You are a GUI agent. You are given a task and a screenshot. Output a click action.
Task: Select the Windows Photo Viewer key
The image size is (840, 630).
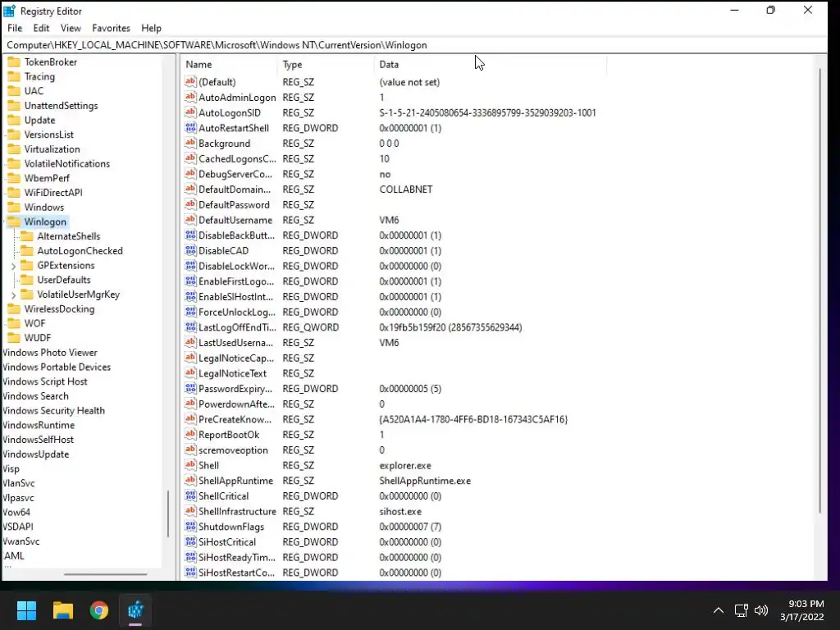[x=50, y=353]
